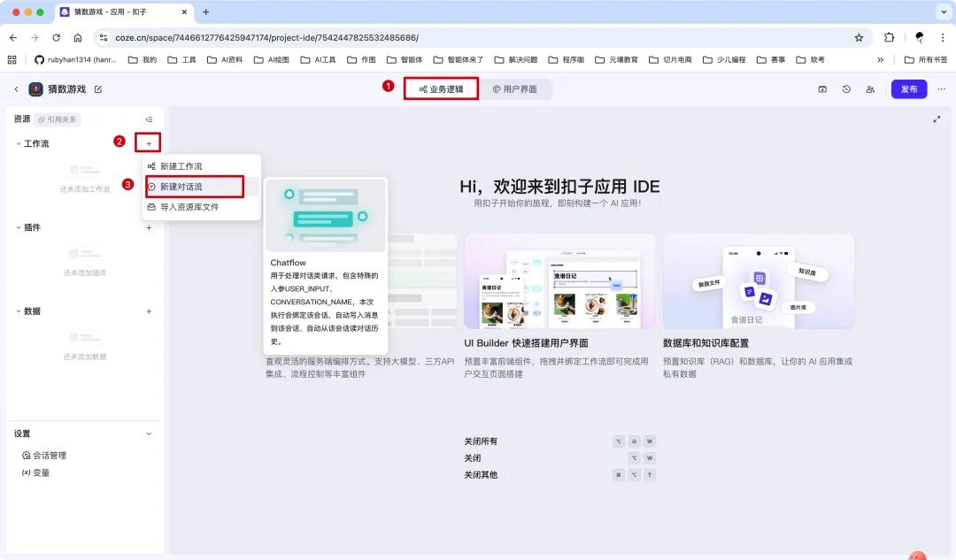Add a new plugin in 插件 section

(x=149, y=227)
